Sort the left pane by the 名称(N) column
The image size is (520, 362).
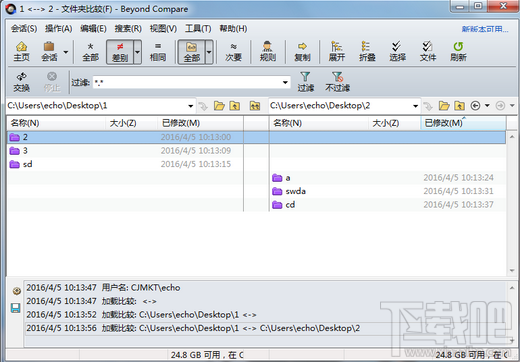pos(56,123)
